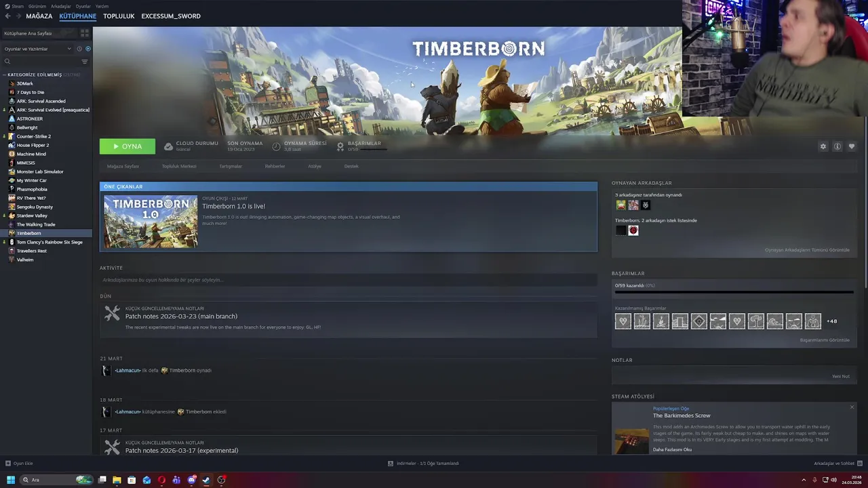Open Patch notes 2026-03-17 (experimental)
This screenshot has width=868, height=488.
[182, 451]
